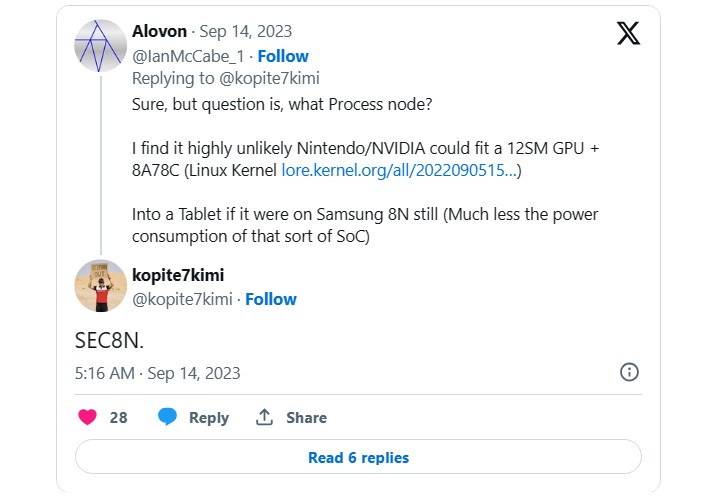Follow the @kopite7kimi account
The height and width of the screenshot is (497, 720).
(x=271, y=299)
